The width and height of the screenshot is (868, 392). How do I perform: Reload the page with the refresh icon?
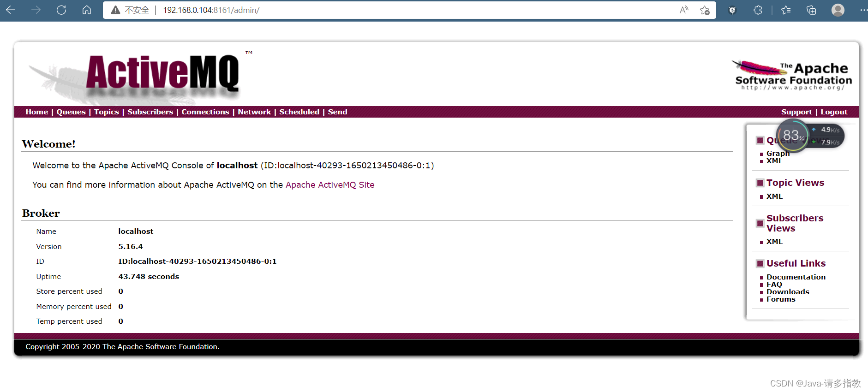tap(61, 10)
